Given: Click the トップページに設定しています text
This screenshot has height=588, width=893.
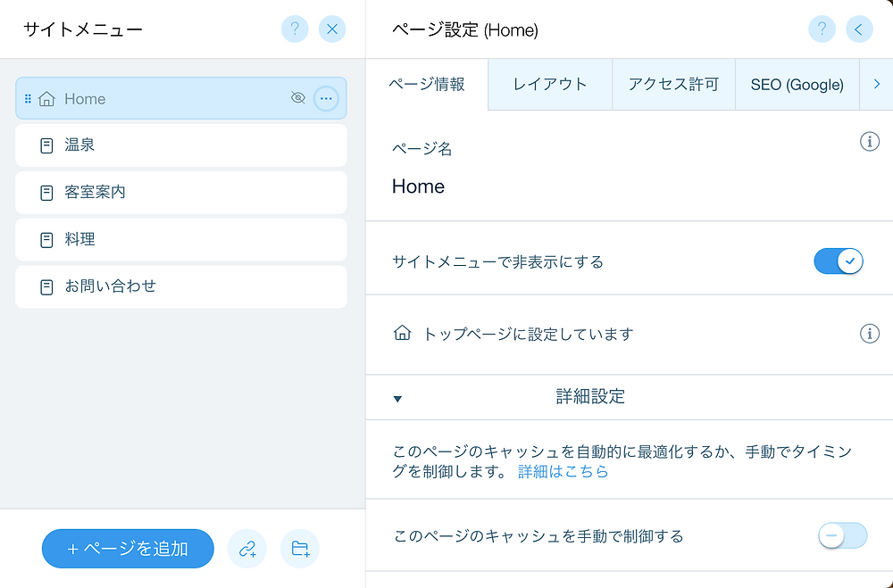Looking at the screenshot, I should 528,334.
